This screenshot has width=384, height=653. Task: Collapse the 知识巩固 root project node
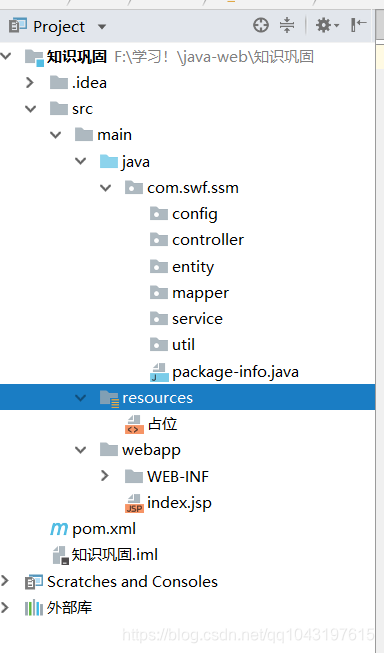6,56
